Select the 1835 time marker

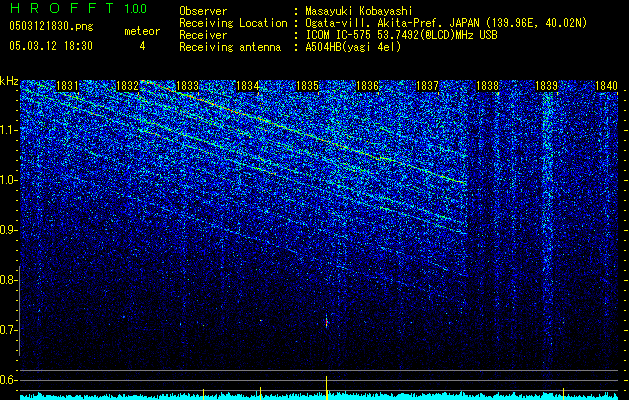[x=307, y=86]
